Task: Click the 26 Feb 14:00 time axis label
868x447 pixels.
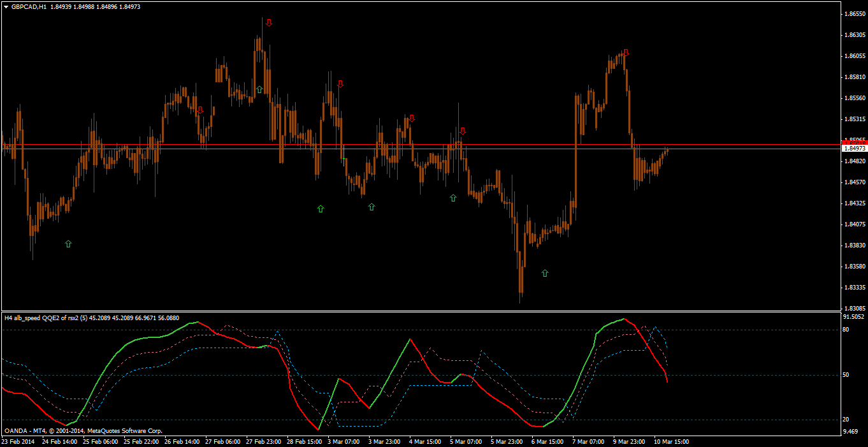Action: tap(182, 441)
